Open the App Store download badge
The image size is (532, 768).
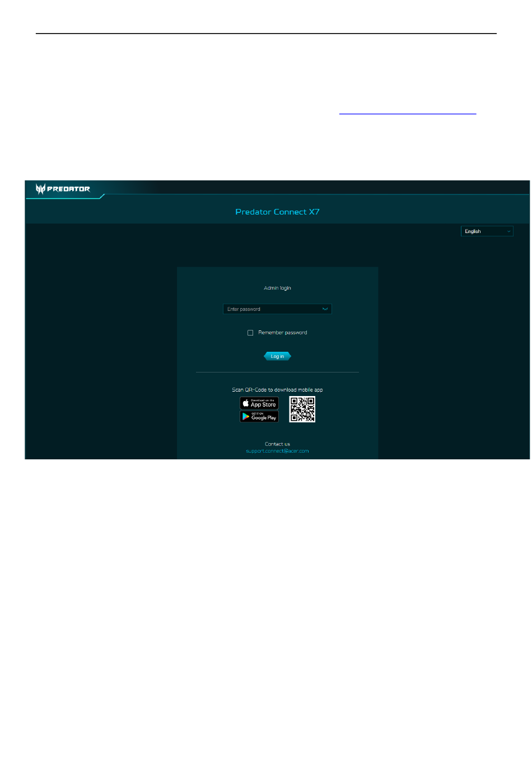(259, 403)
